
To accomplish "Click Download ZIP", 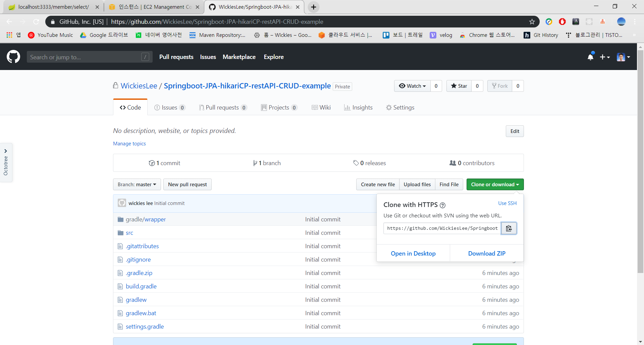I will pyautogui.click(x=487, y=254).
